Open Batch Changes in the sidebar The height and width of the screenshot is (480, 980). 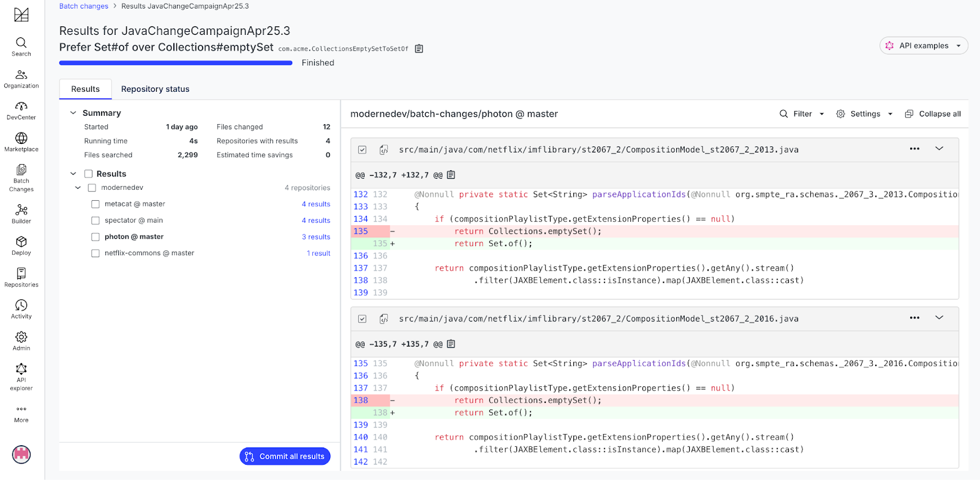(21, 178)
